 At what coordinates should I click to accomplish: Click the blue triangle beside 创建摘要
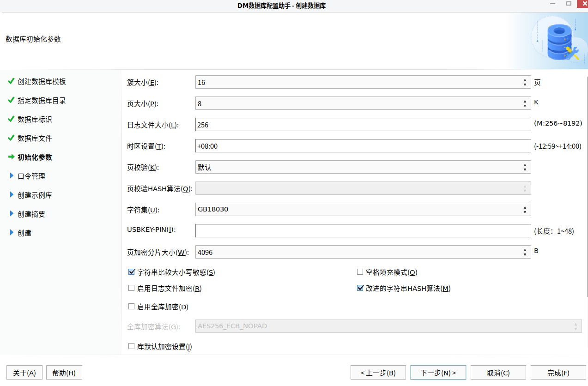tap(12, 214)
